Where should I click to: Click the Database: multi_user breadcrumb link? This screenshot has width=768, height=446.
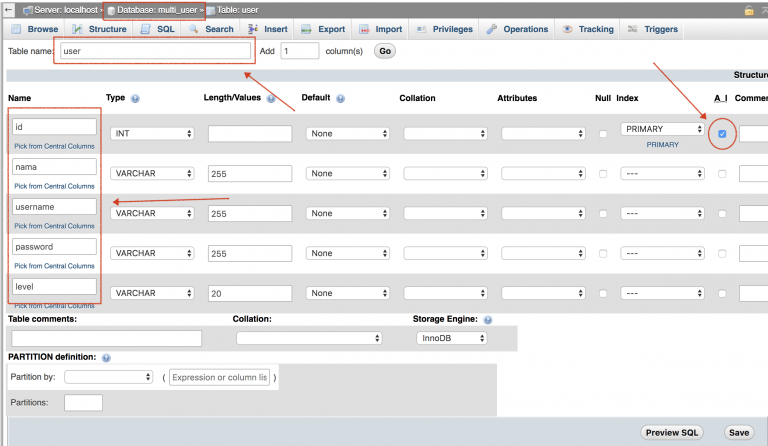[x=157, y=10]
